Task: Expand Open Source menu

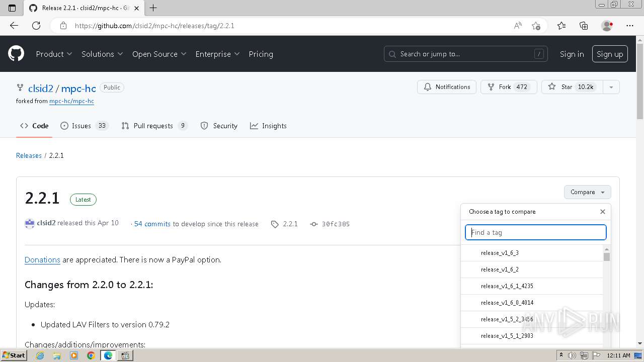Action: click(x=159, y=54)
